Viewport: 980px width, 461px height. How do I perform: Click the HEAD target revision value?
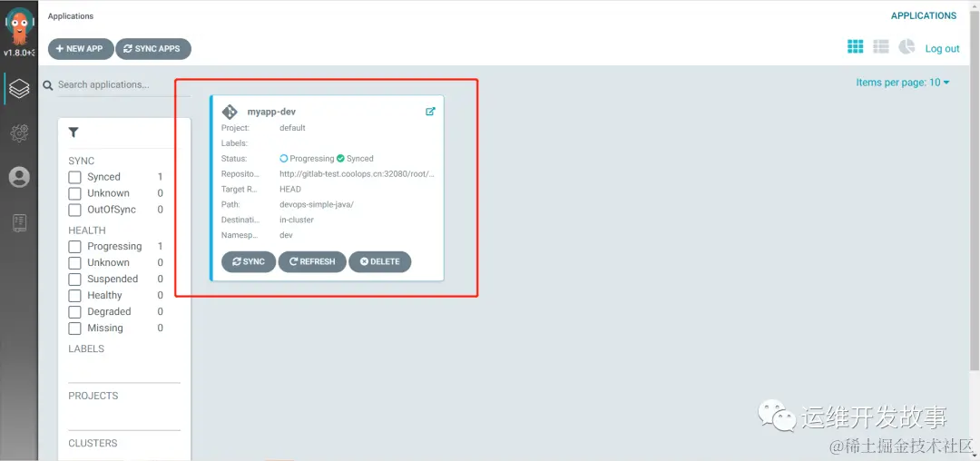point(290,189)
